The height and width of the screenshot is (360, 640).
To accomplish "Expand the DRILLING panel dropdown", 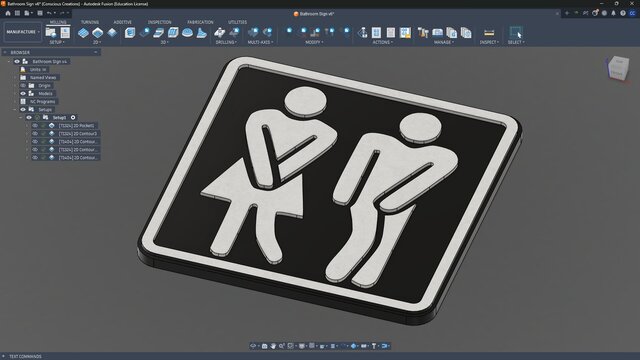I will pyautogui.click(x=226, y=42).
